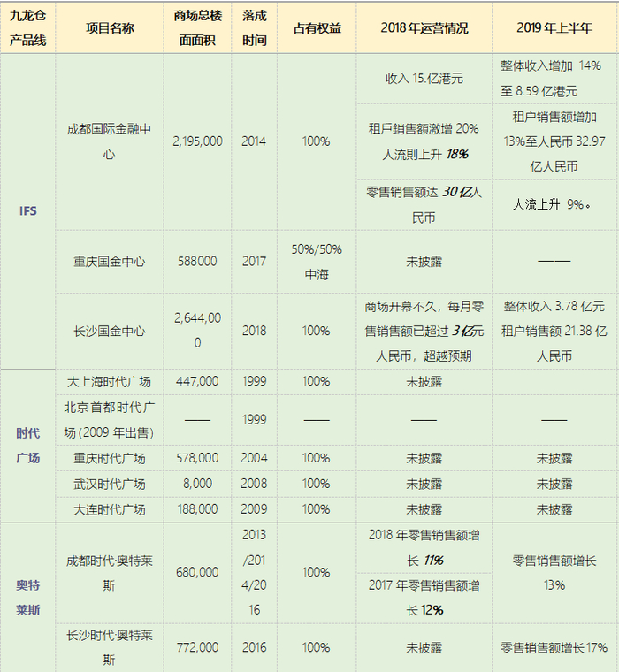
Task: Select 租戶销售额激增20% cell
Action: click(x=424, y=141)
